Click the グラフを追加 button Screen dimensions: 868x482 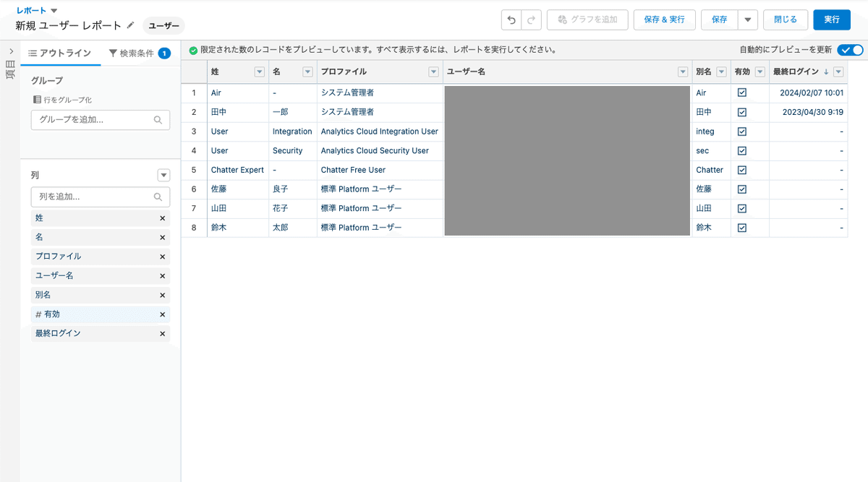coord(588,20)
